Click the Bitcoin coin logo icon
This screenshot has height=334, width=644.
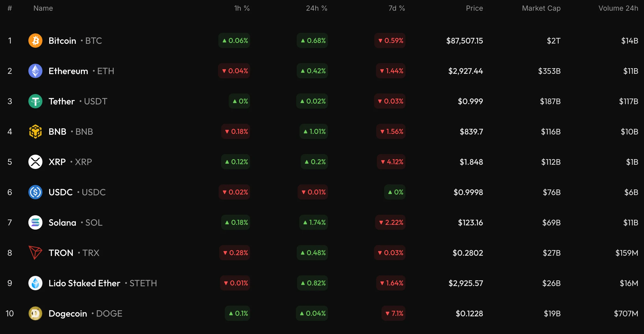35,41
